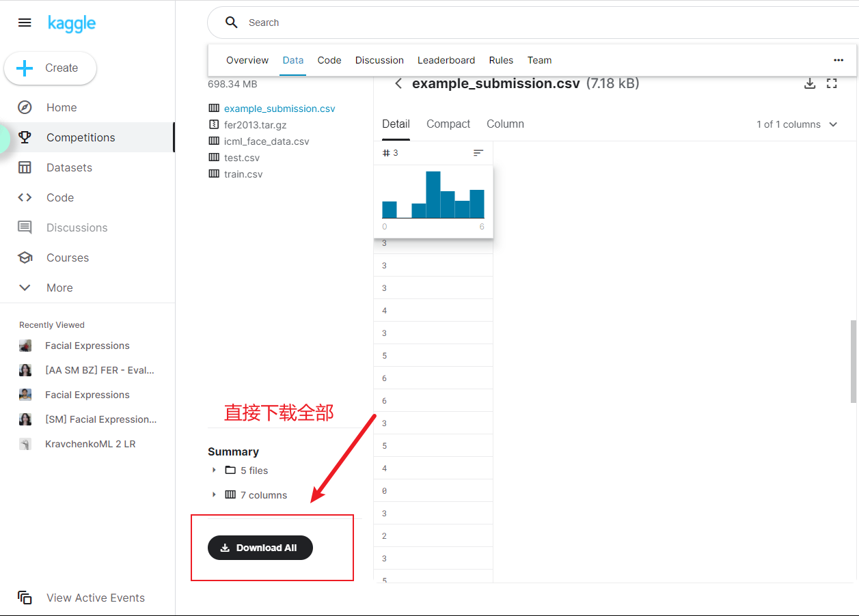Select example_submission.csv in the file list
This screenshot has height=616, width=859.
pos(279,109)
